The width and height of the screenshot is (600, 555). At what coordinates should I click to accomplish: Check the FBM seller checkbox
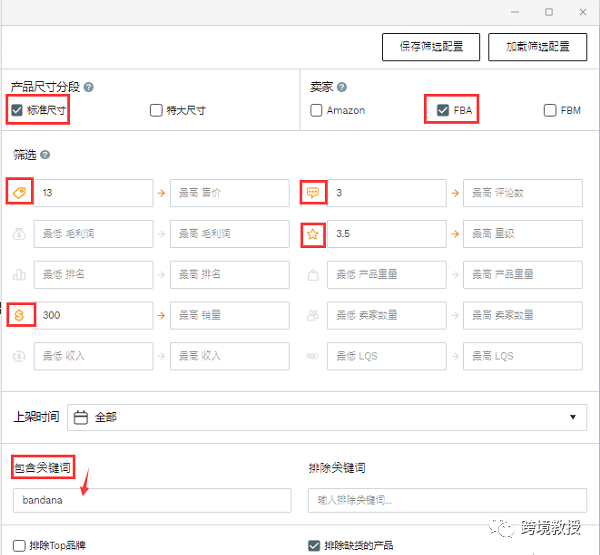point(550,110)
